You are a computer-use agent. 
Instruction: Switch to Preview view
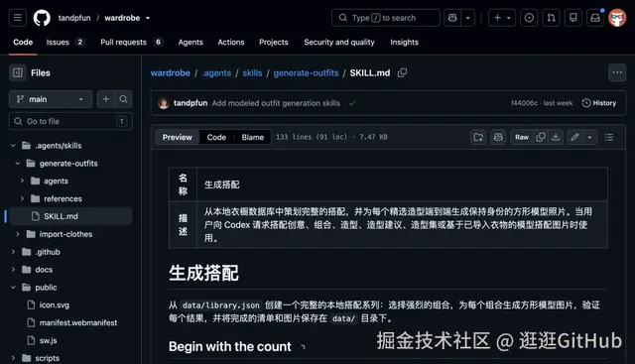177,137
